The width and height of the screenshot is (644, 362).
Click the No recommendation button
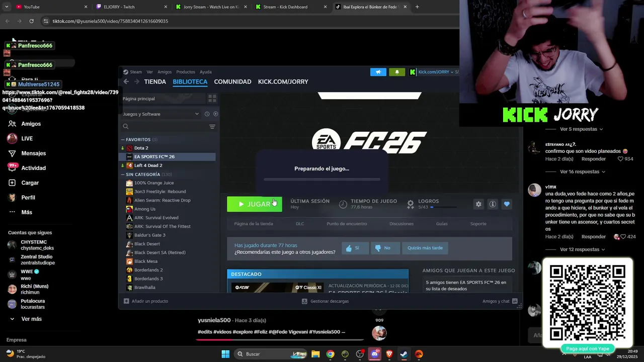tap(385, 248)
